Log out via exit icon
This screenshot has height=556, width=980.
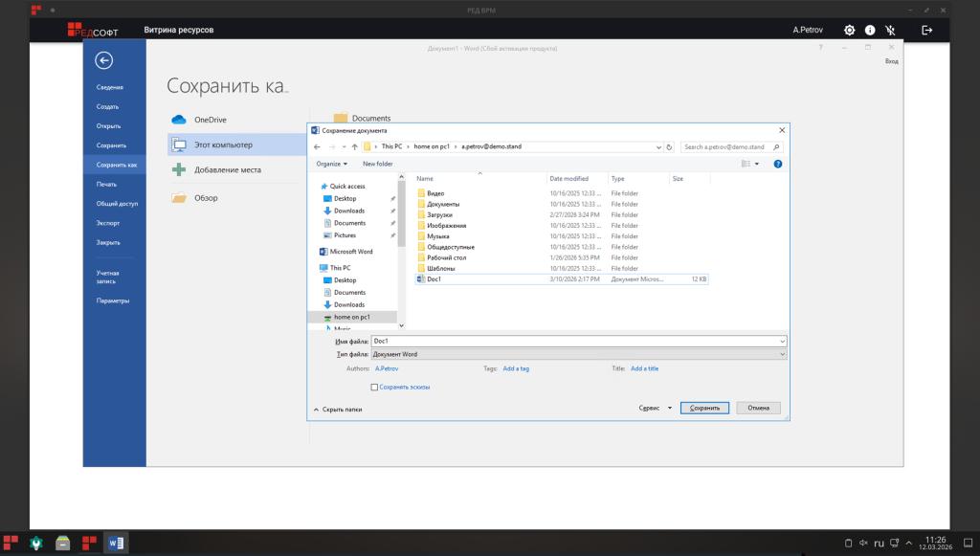coord(926,30)
